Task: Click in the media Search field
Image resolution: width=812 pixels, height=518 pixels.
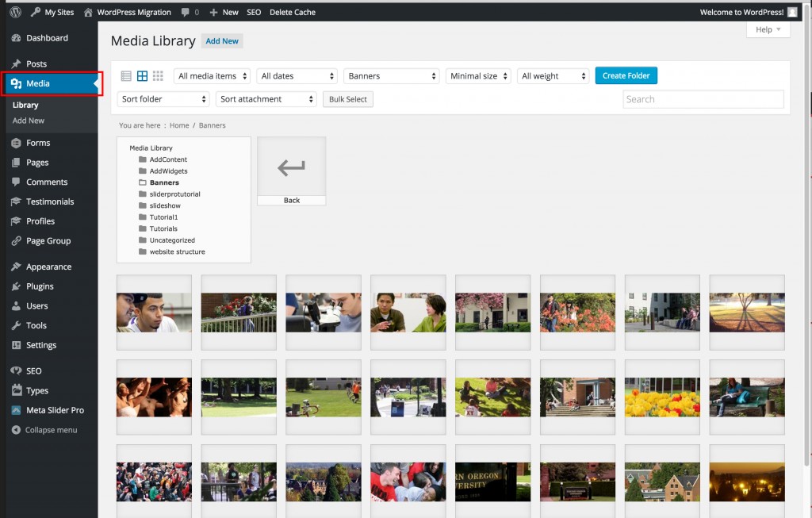Action: coord(703,99)
